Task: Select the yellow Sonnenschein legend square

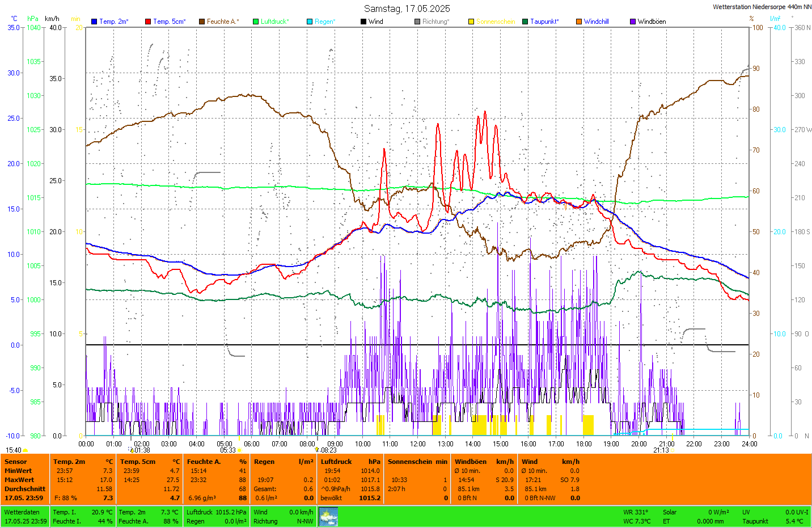Action: coord(471,22)
